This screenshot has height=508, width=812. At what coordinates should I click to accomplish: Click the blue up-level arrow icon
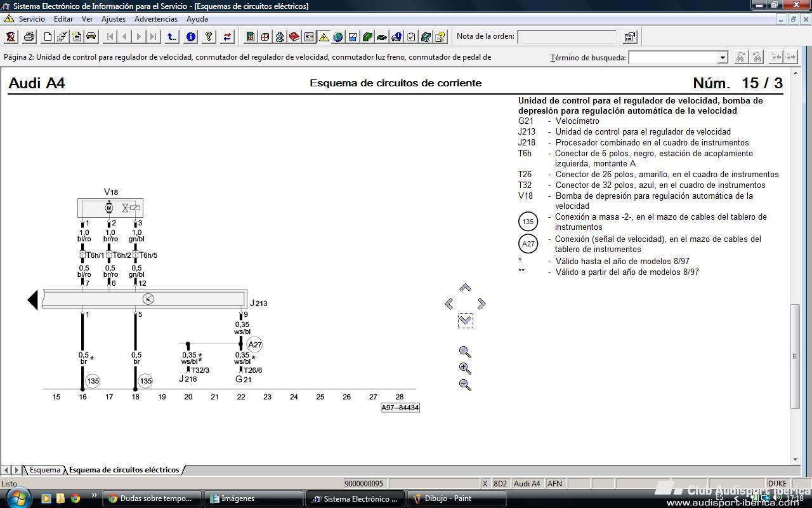click(x=172, y=37)
